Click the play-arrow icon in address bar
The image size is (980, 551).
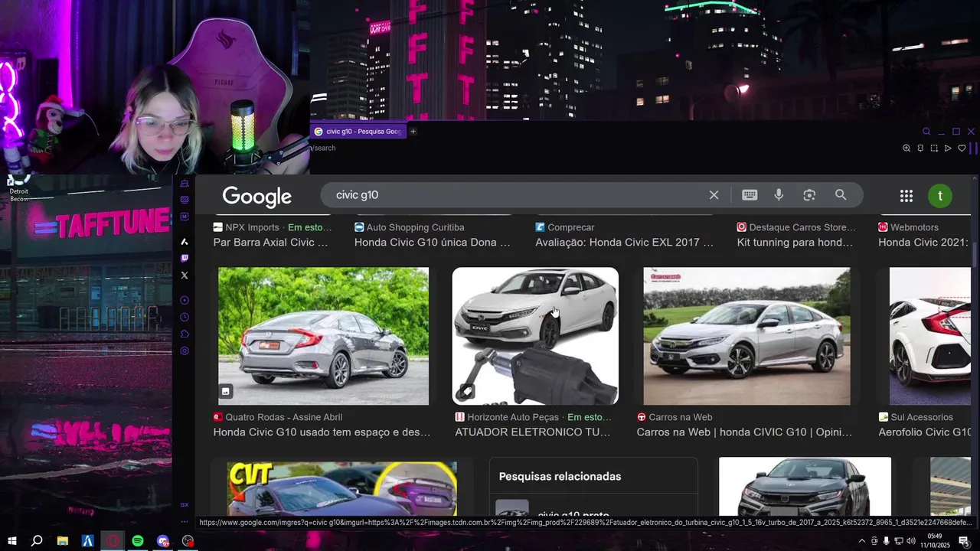pos(948,148)
